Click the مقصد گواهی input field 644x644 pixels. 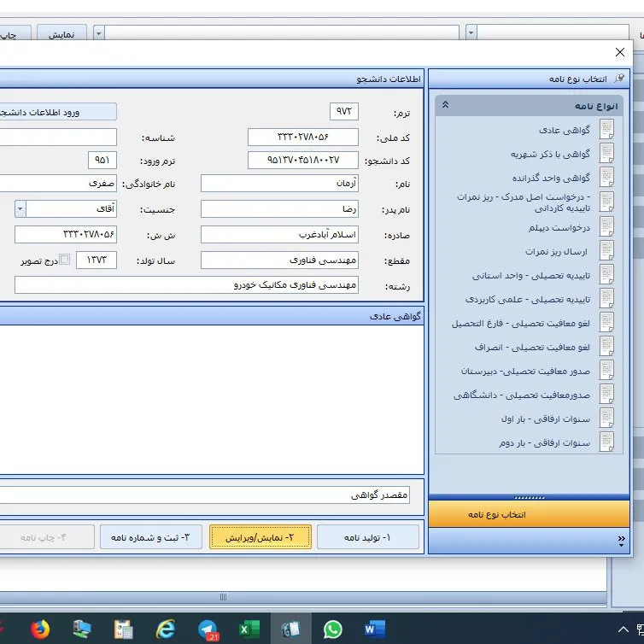205,495
